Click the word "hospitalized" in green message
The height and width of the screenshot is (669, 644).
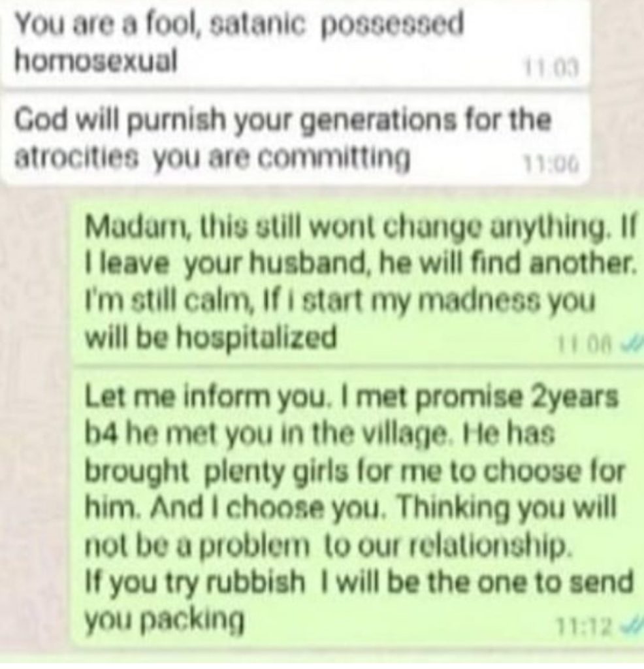tap(257, 339)
